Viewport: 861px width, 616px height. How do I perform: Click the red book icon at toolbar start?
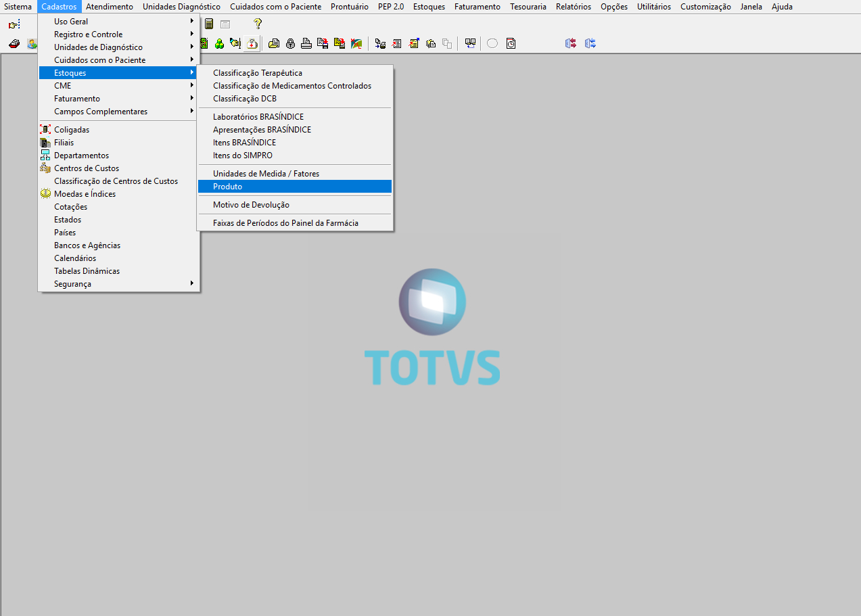coord(14,44)
